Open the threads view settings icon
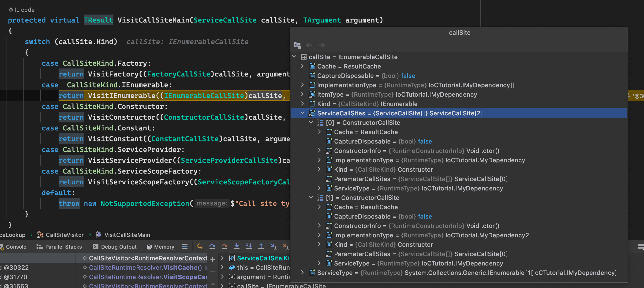 click(x=184, y=246)
